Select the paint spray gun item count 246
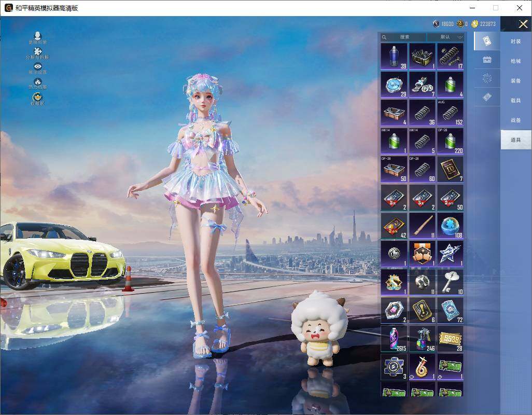 422,339
